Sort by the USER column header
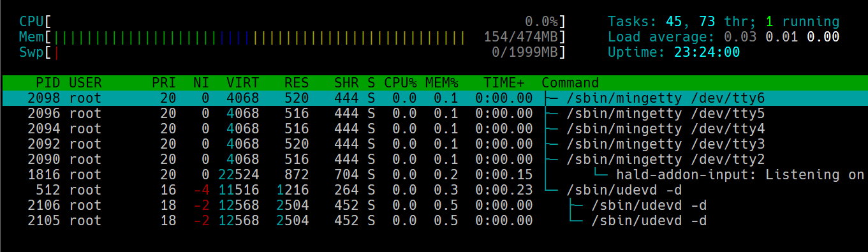Image resolution: width=868 pixels, height=252 pixels. [x=85, y=83]
